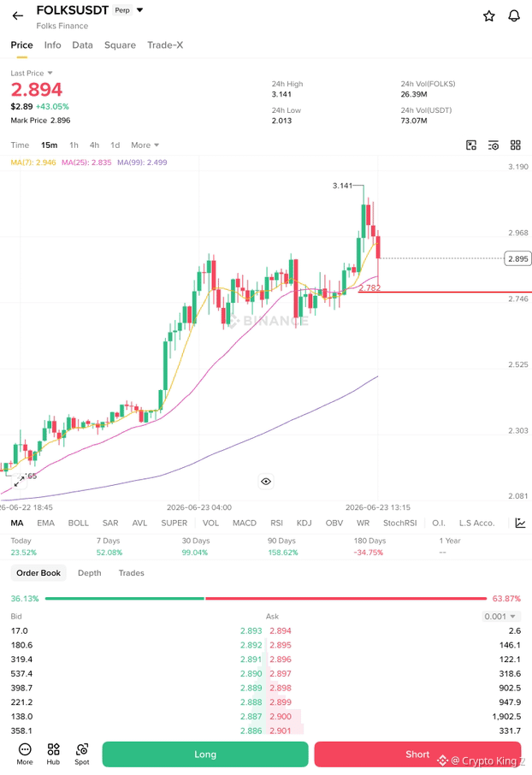The width and height of the screenshot is (532, 775).
Task: Toggle the RSI indicator
Action: coord(276,523)
